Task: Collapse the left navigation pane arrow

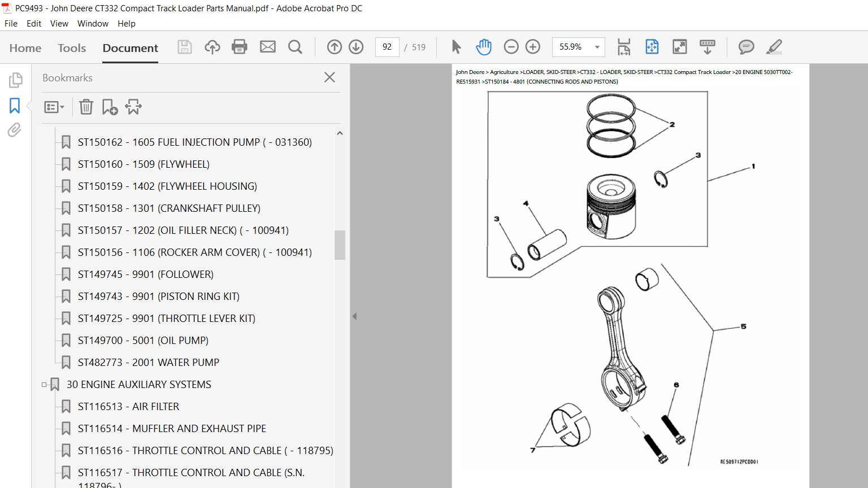Action: coord(354,316)
